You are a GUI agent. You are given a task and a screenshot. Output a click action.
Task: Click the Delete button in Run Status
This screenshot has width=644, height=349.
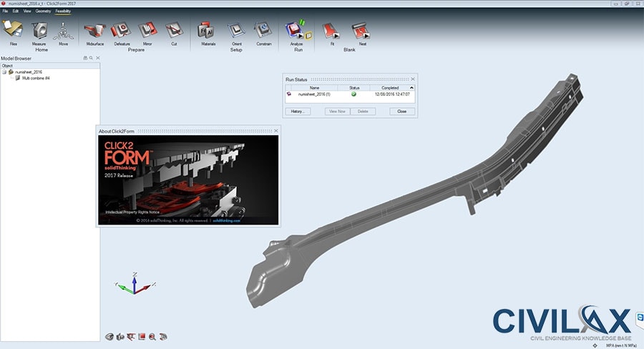pos(363,112)
